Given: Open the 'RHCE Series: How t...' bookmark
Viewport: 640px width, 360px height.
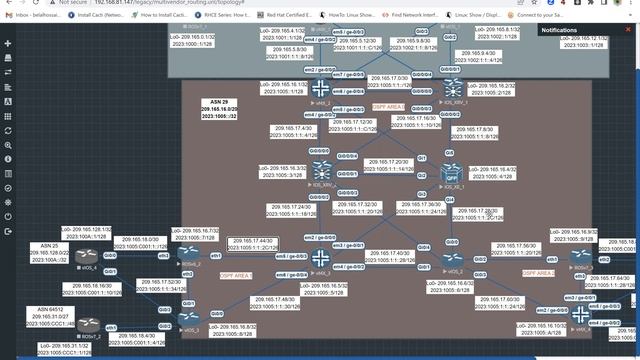Looking at the screenshot, I should point(223,15).
